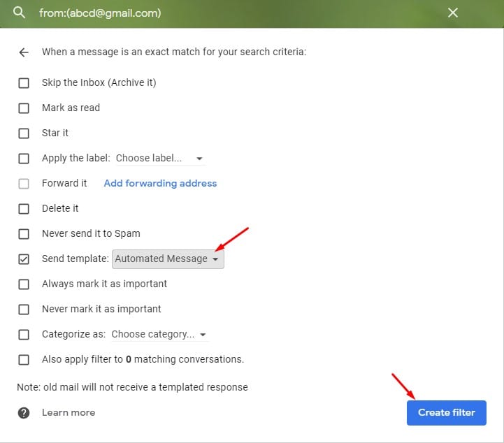Enable Never send it to Spam
Viewport: 504px width, 443px height.
coord(24,233)
